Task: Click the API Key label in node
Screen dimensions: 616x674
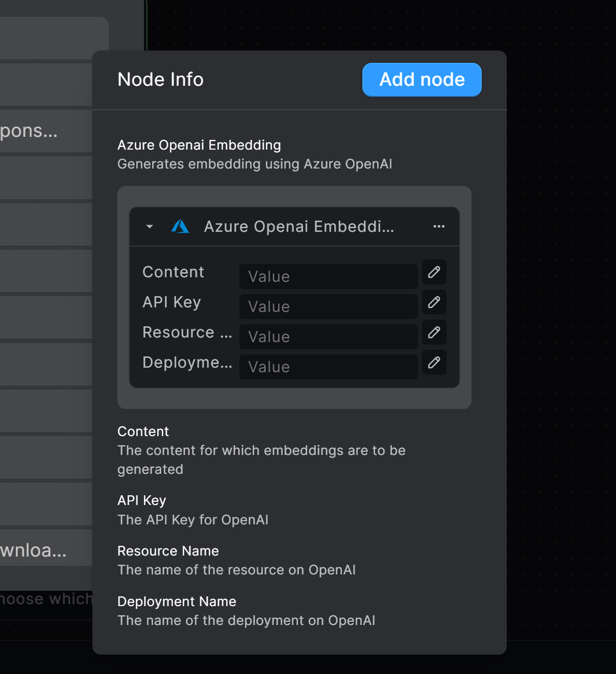Action: point(171,302)
